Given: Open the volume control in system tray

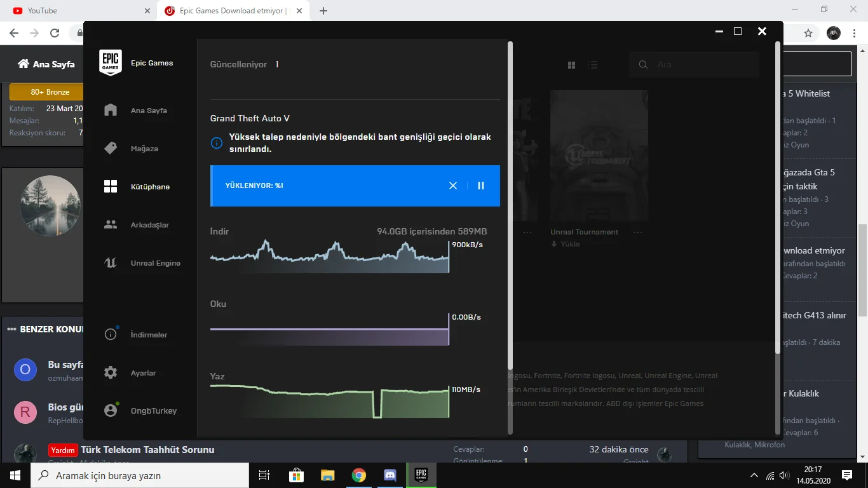Looking at the screenshot, I should tap(785, 475).
